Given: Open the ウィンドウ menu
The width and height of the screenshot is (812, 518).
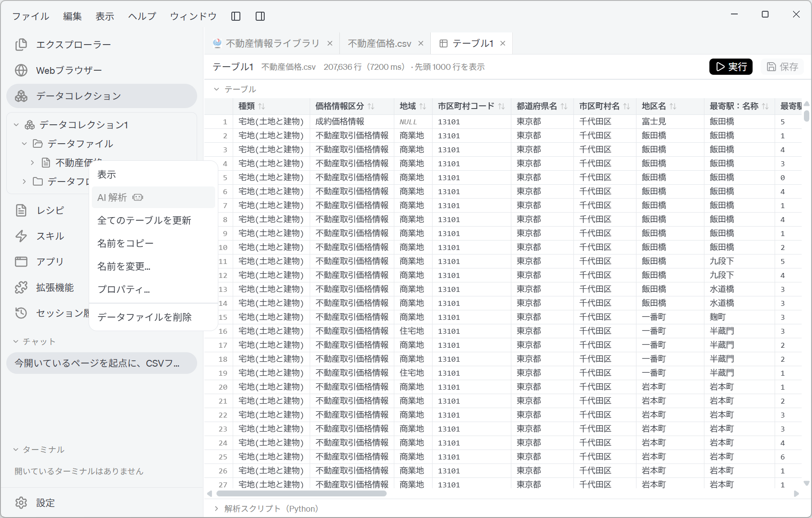Looking at the screenshot, I should tap(194, 16).
